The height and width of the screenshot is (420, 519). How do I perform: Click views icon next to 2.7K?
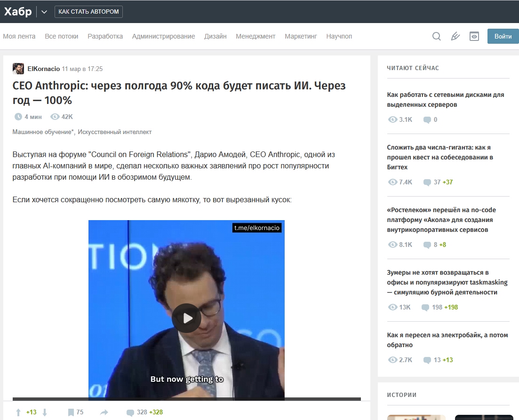click(x=392, y=360)
